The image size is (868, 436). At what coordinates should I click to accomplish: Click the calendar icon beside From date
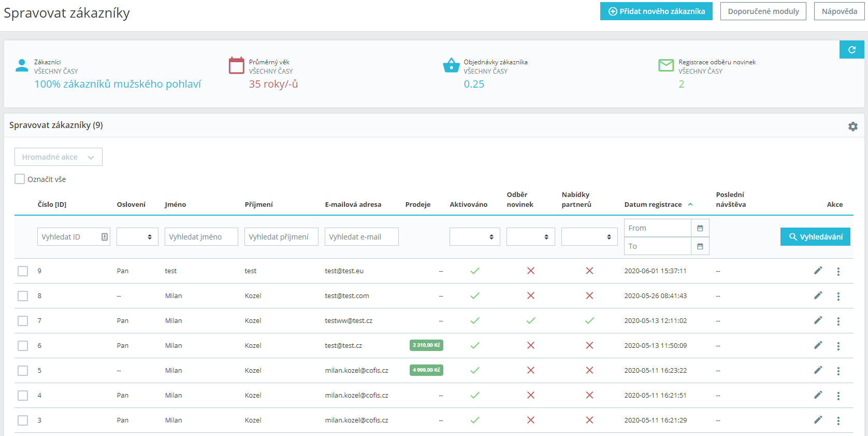(x=700, y=228)
